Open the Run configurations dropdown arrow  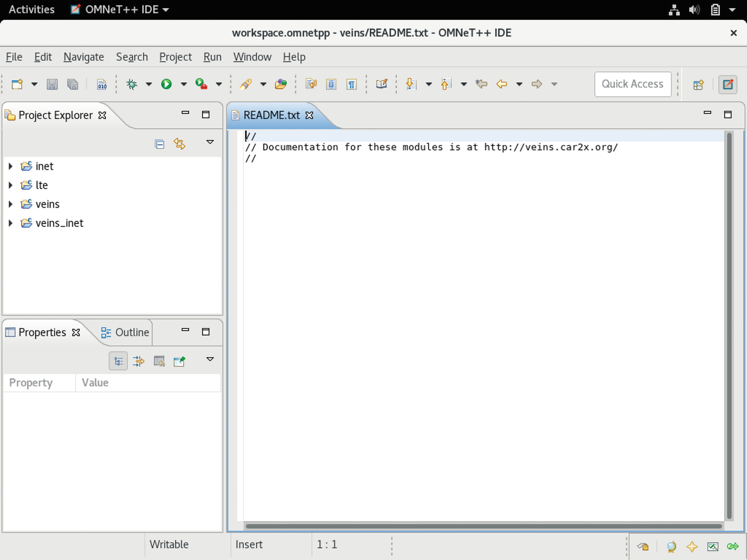tap(184, 84)
